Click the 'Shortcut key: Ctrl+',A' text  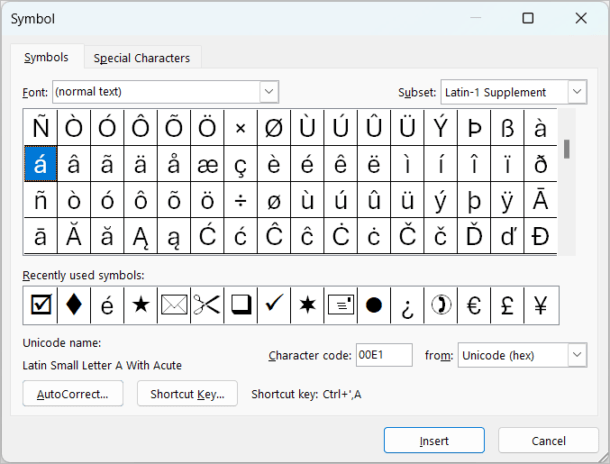pos(306,394)
